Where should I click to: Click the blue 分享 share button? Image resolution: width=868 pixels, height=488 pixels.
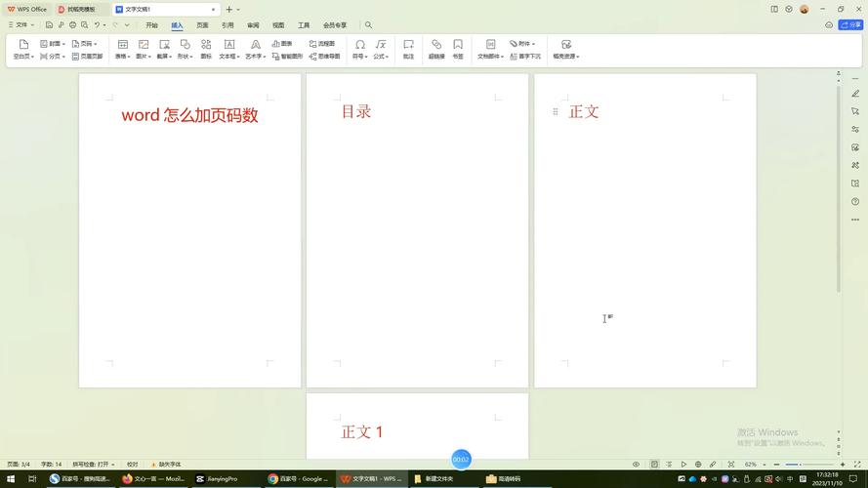[850, 25]
